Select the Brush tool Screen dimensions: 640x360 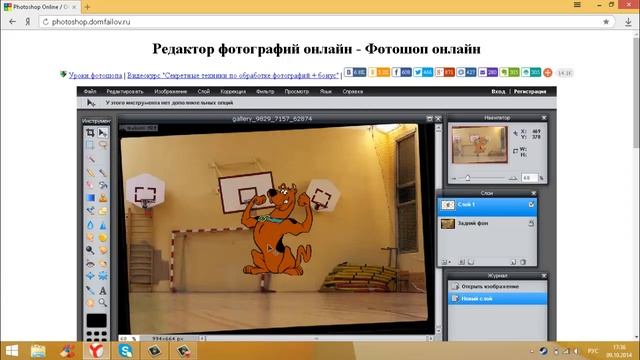tap(103, 172)
